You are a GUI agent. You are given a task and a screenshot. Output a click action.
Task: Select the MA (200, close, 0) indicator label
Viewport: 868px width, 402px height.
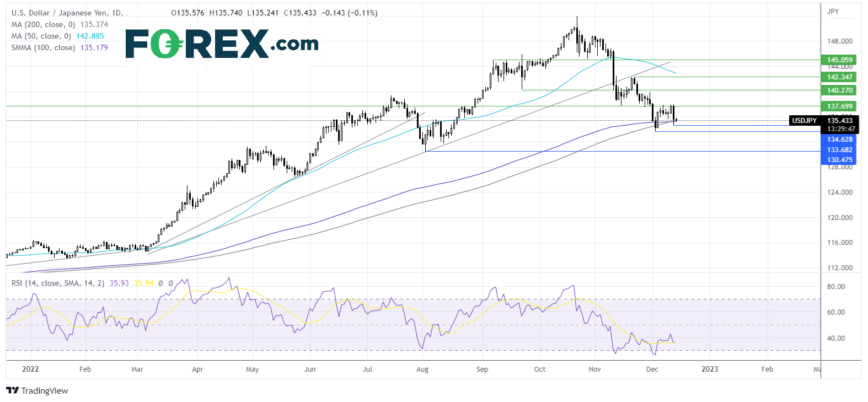click(44, 24)
